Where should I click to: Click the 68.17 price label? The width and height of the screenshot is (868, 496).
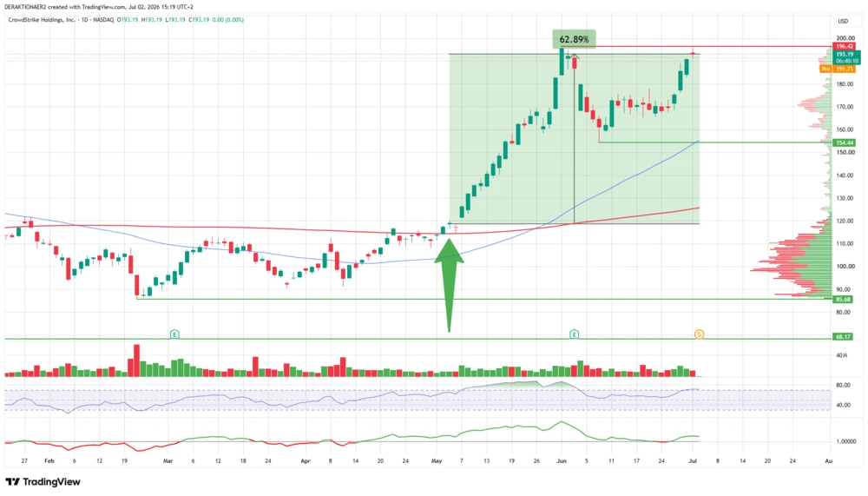[843, 336]
